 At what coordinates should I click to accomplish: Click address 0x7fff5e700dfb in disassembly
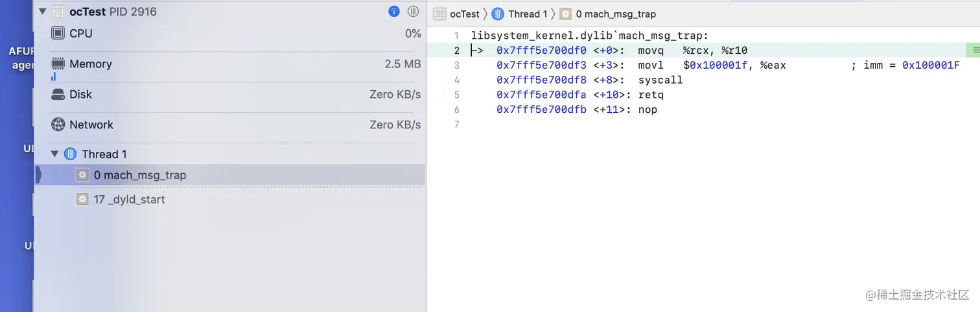click(x=542, y=110)
